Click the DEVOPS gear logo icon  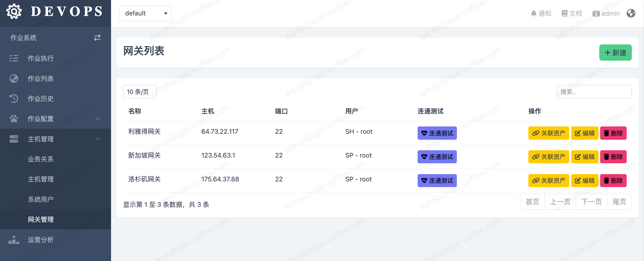(14, 12)
